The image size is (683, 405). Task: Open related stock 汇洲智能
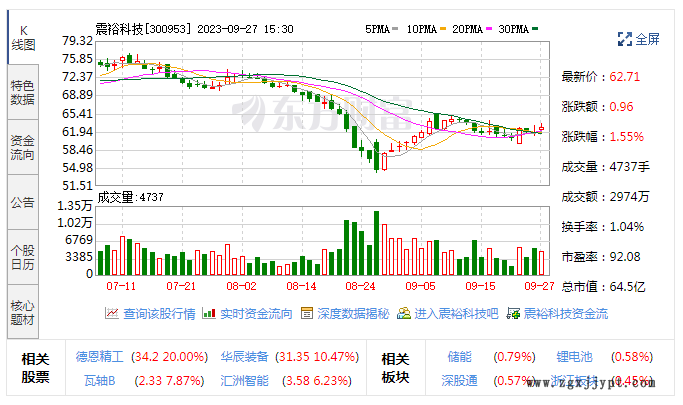244,381
